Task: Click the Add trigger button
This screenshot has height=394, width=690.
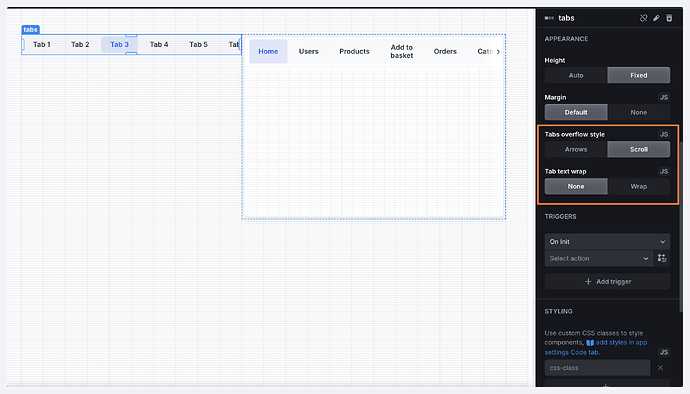Action: pos(607,281)
